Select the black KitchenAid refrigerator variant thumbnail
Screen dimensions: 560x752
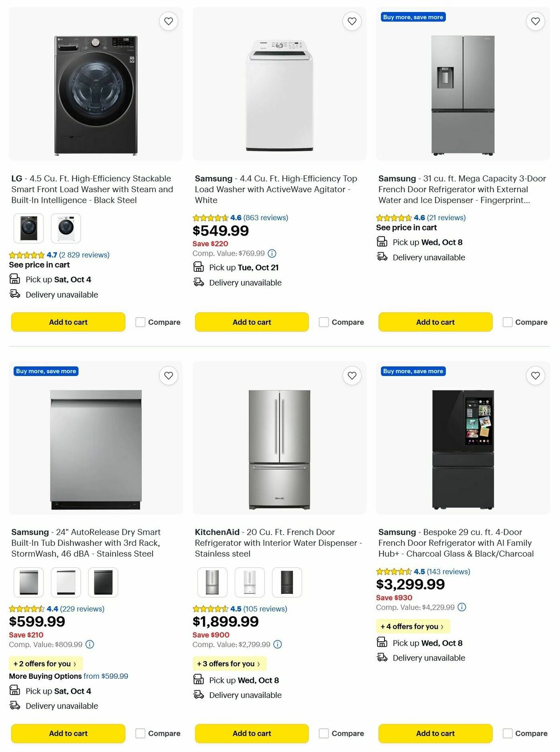pos(287,582)
